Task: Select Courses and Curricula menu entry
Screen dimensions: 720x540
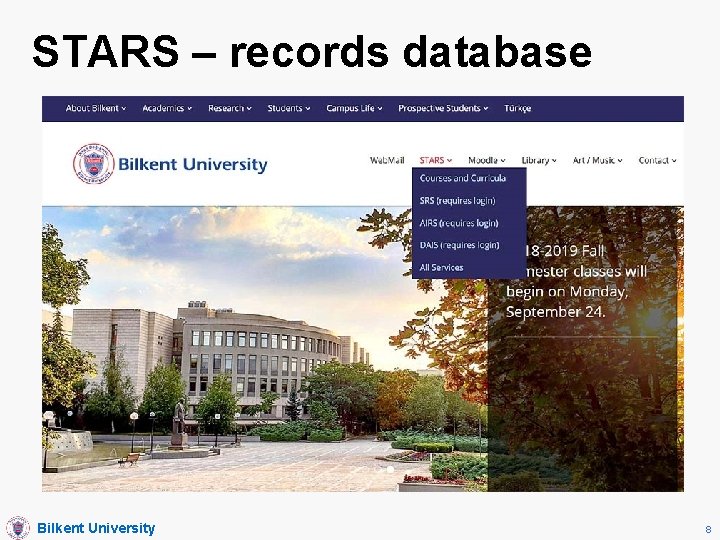Action: (x=463, y=178)
